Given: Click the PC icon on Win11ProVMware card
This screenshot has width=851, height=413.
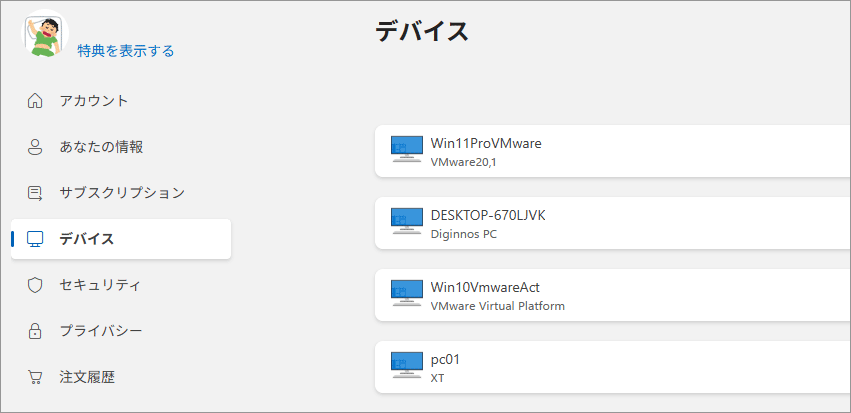Looking at the screenshot, I should click(406, 151).
